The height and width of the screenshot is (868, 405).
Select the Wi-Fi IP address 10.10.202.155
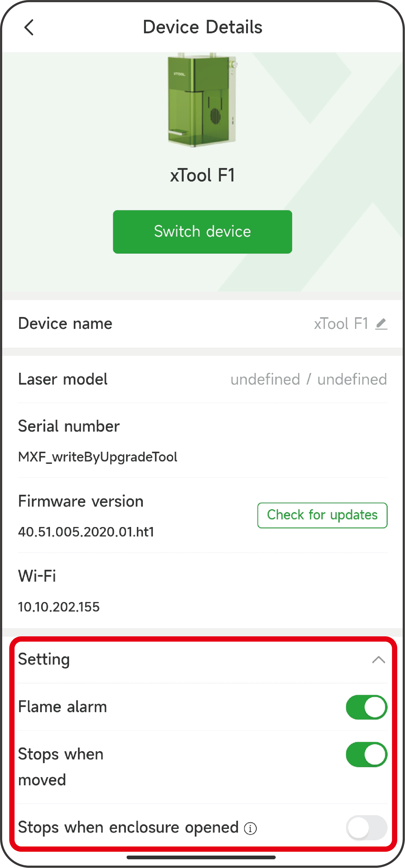(59, 606)
